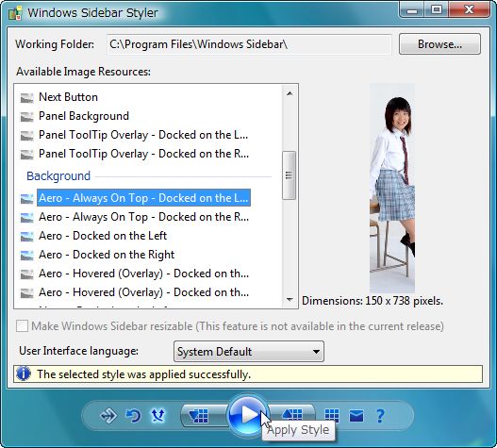
Task: Click the Working Folder path field
Action: [x=249, y=44]
